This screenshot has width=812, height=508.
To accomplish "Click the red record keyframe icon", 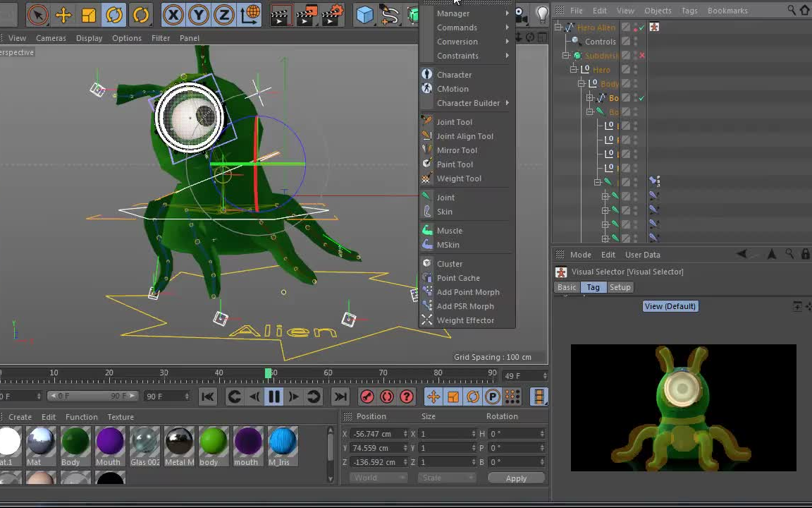I will [x=367, y=397].
